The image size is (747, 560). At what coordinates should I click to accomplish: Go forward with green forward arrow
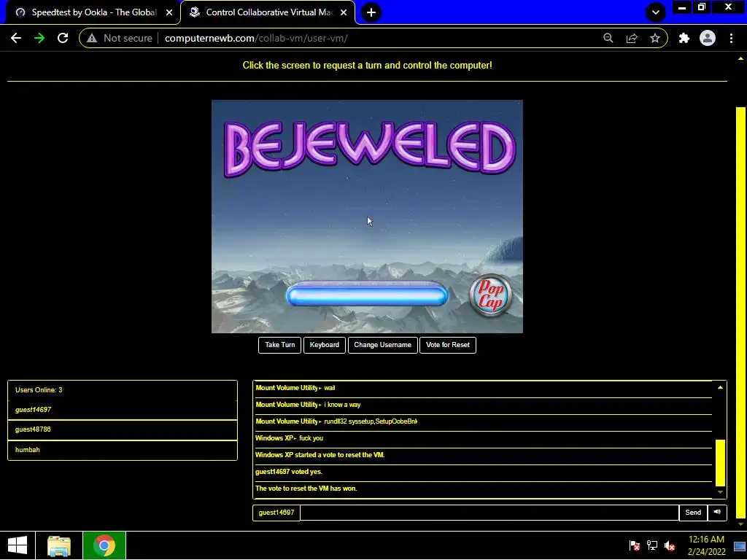[39, 38]
